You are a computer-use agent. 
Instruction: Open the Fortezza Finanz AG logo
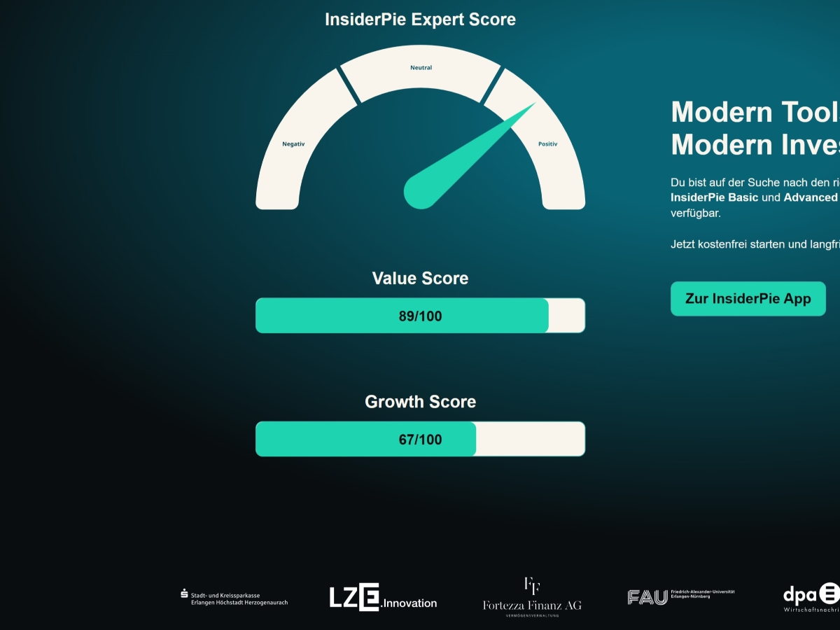[532, 597]
